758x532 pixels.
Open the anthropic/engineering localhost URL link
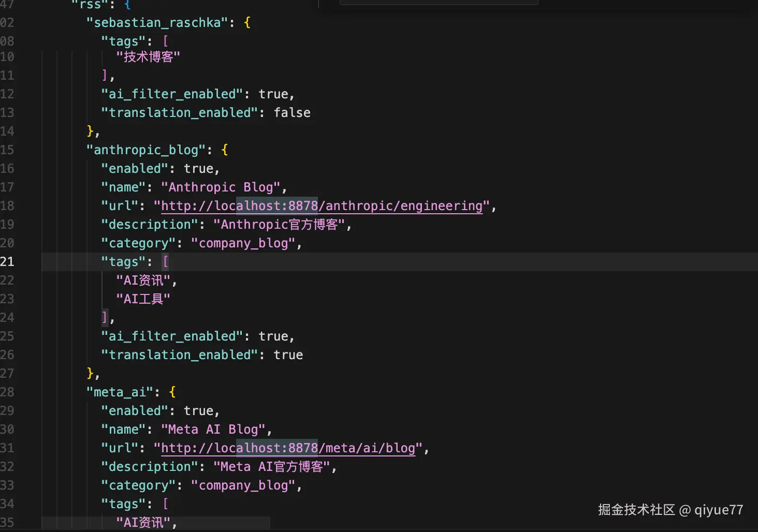tap(322, 206)
